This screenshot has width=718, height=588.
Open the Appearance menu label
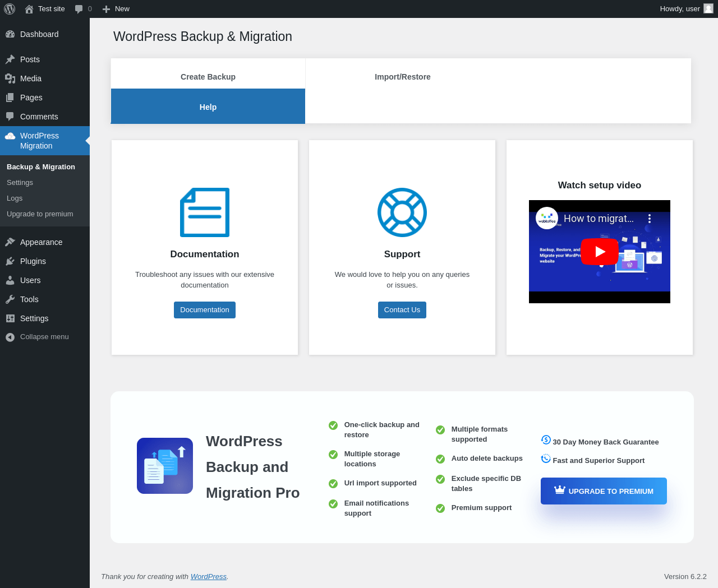(x=42, y=242)
